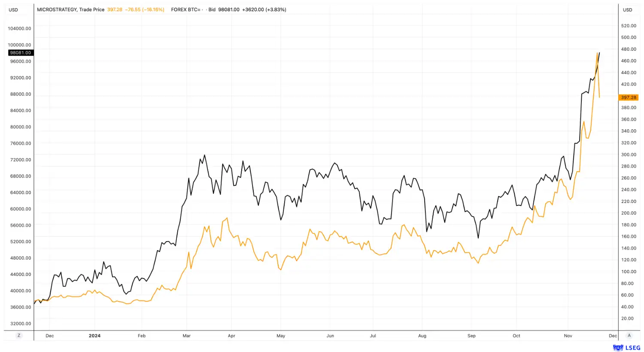Click the 360.00 label on the MicroStrategy axis
Viewport: 644px width, 352px height.
629,119
